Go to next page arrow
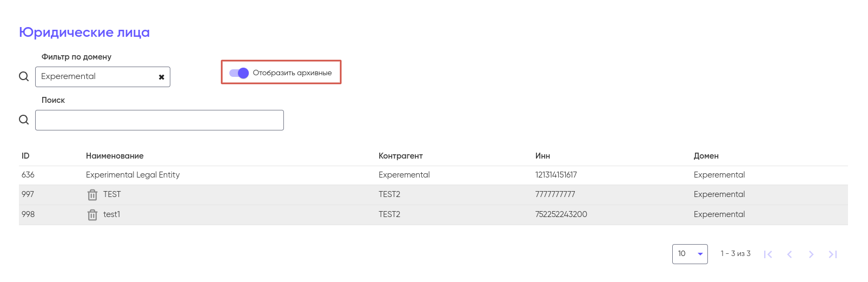Screen dimensions: 868x282 [811, 254]
